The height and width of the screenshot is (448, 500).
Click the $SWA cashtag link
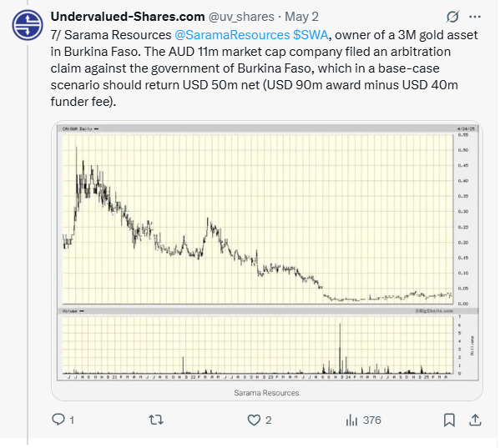point(311,35)
